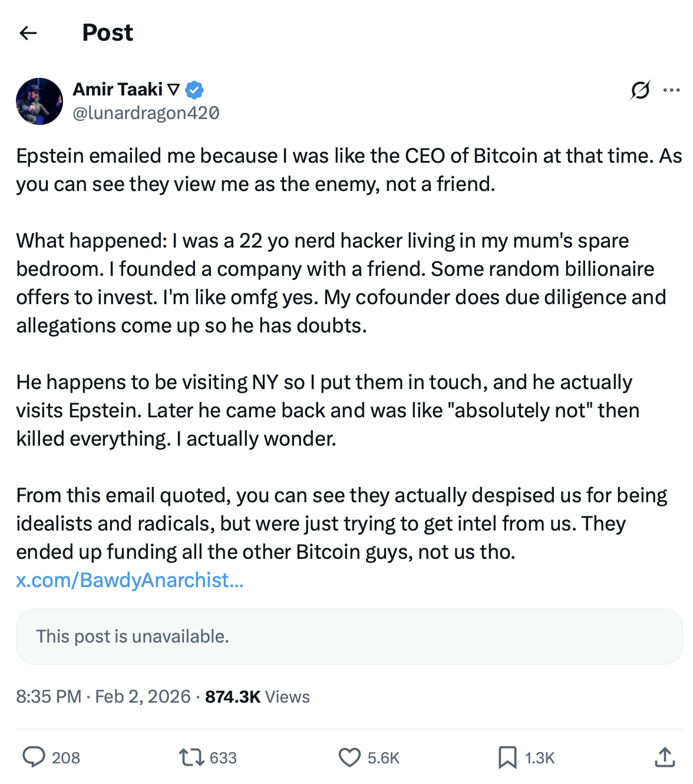Click the reply speech bubble icon
The height and width of the screenshot is (784, 693).
click(x=34, y=757)
